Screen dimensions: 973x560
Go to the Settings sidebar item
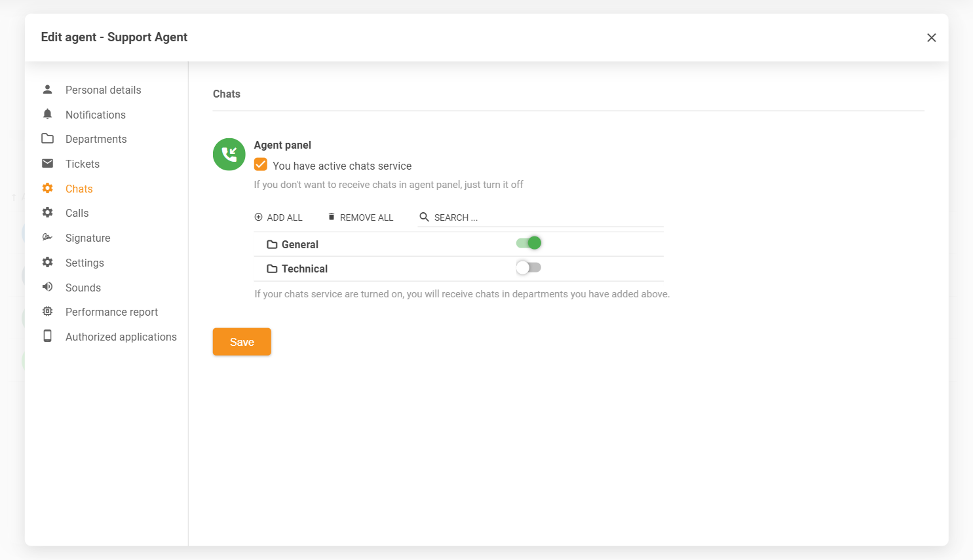[x=85, y=263]
